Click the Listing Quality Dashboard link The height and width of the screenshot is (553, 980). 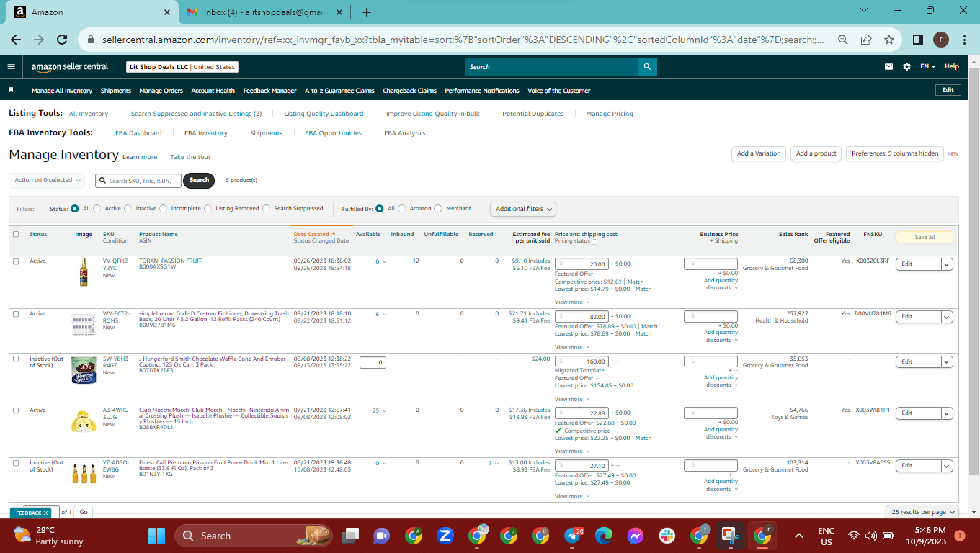pyautogui.click(x=324, y=114)
